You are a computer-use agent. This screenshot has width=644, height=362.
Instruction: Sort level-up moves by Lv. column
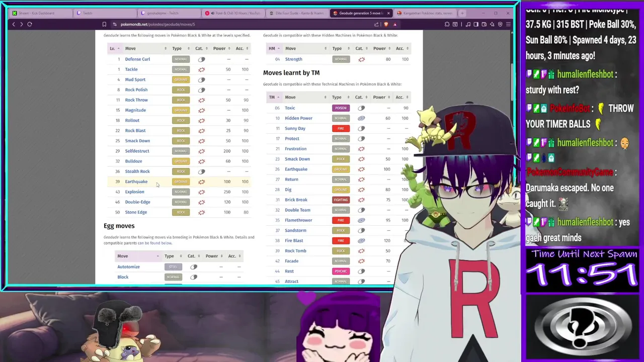(x=115, y=48)
